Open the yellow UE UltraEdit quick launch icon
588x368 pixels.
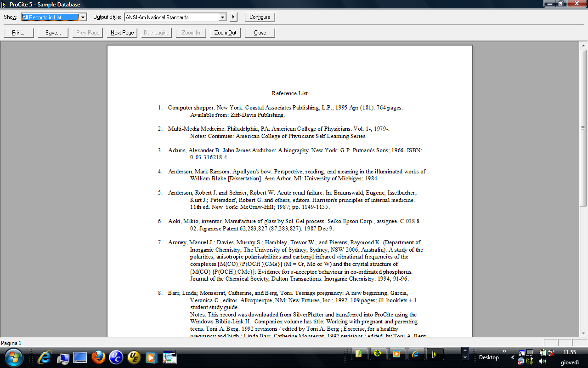(134, 357)
